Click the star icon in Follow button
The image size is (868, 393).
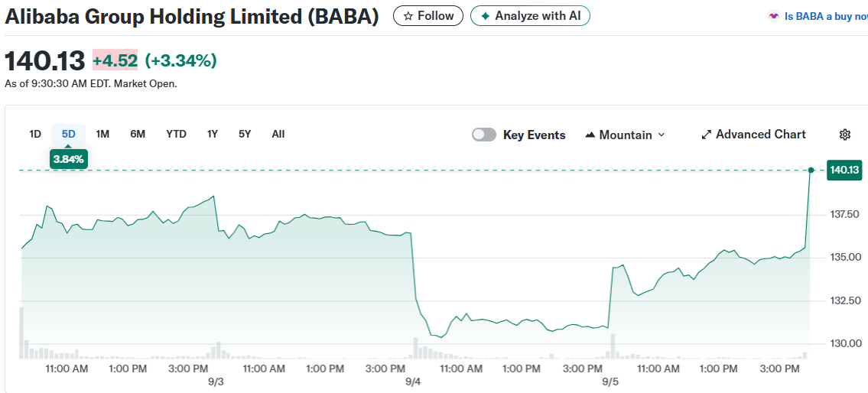[408, 16]
